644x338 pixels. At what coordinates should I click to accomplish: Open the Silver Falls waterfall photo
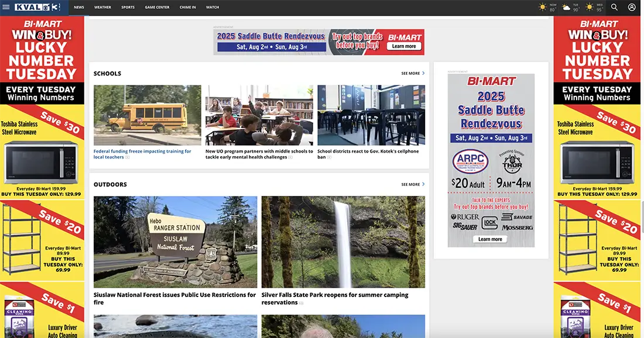[343, 242]
